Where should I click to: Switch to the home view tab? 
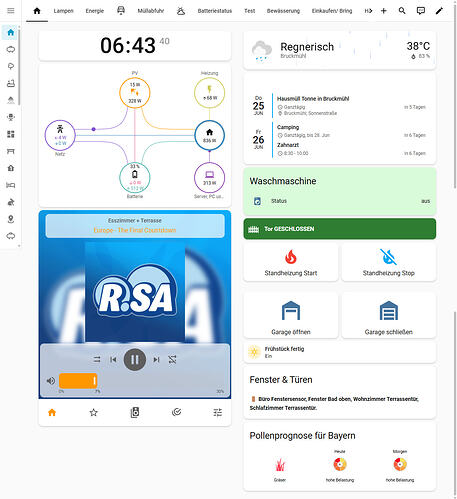[37, 11]
